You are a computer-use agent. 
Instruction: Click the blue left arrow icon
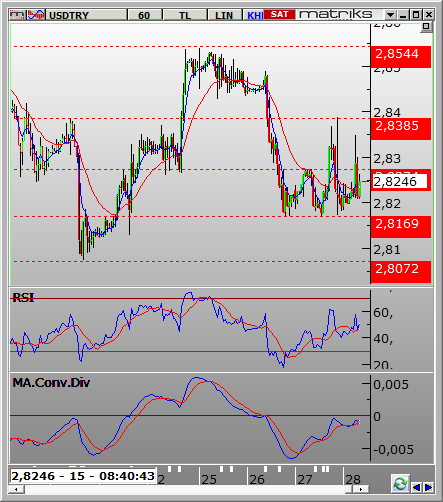pos(417,487)
